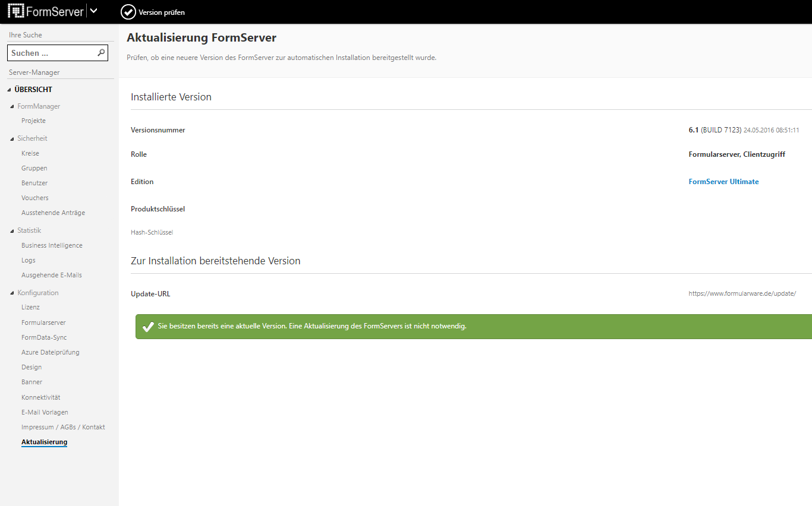Screen dimensions: 812x506
Task: Click the Aktualisierung FormServer page heading
Action: [202, 37]
